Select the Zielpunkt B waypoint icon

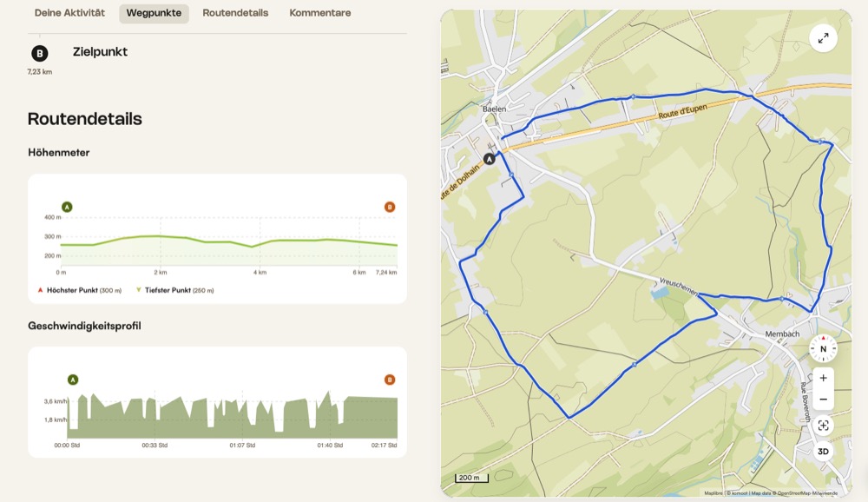pos(40,53)
